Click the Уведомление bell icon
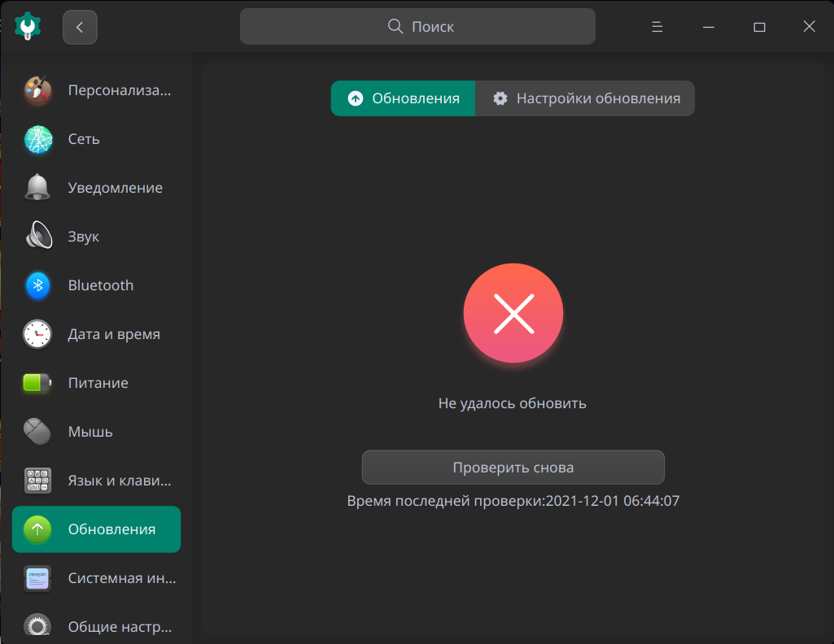The width and height of the screenshot is (834, 644). click(x=37, y=188)
